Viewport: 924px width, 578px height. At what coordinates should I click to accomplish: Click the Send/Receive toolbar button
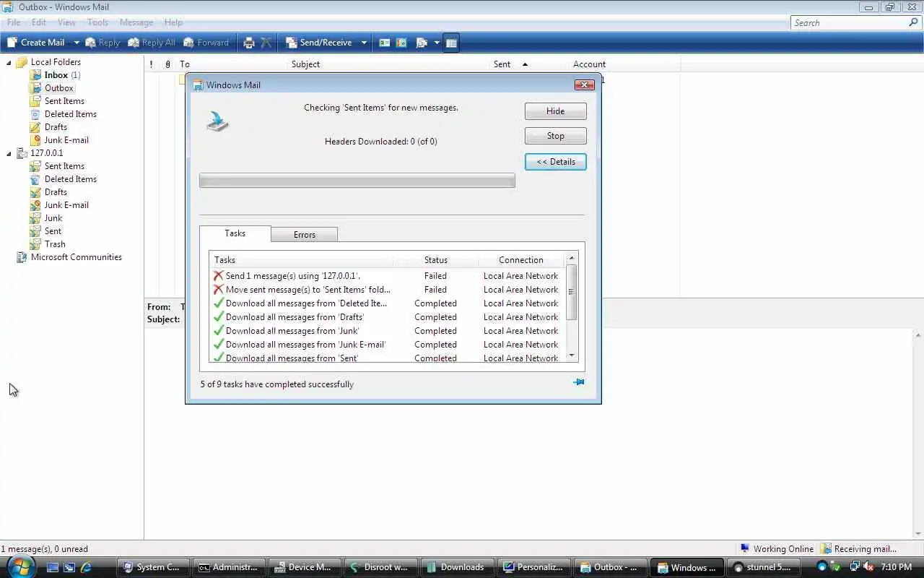[319, 43]
